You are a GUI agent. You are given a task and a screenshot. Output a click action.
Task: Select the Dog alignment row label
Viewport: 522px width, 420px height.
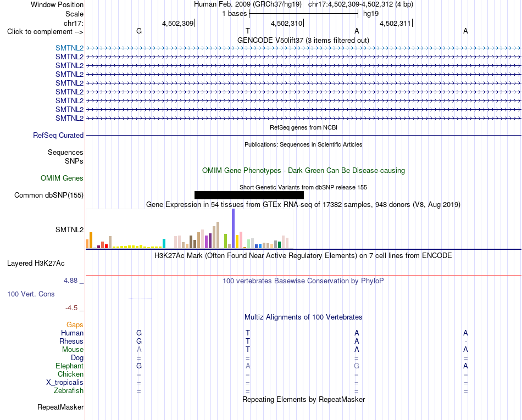click(x=77, y=358)
